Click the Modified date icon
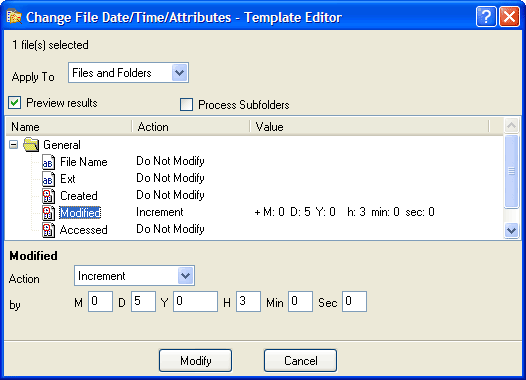This screenshot has width=526, height=380. point(48,213)
